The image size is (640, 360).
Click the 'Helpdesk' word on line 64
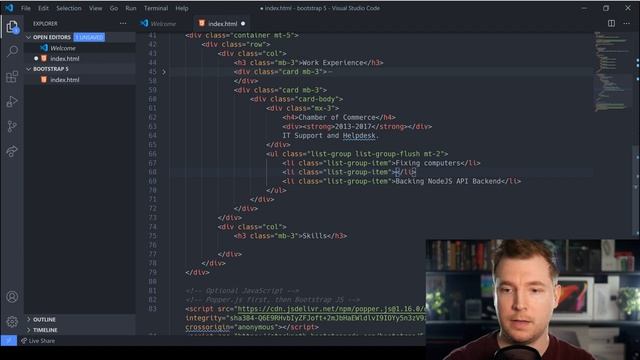coord(359,136)
